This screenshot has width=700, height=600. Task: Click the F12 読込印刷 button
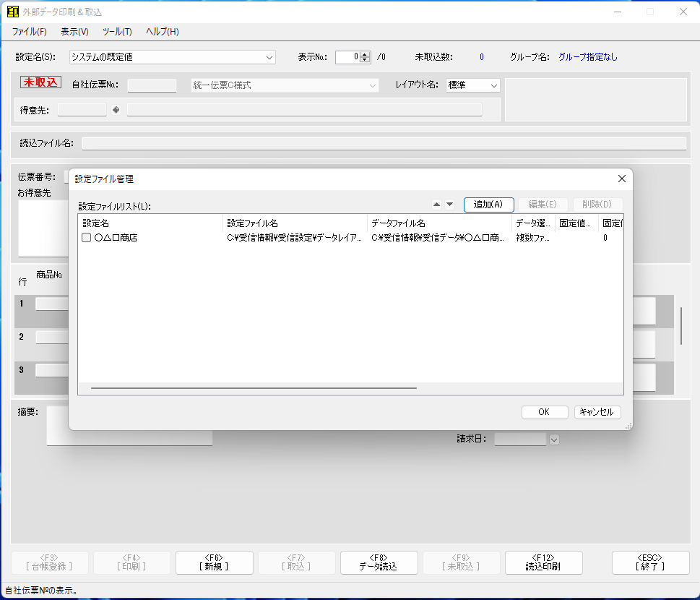coord(544,562)
